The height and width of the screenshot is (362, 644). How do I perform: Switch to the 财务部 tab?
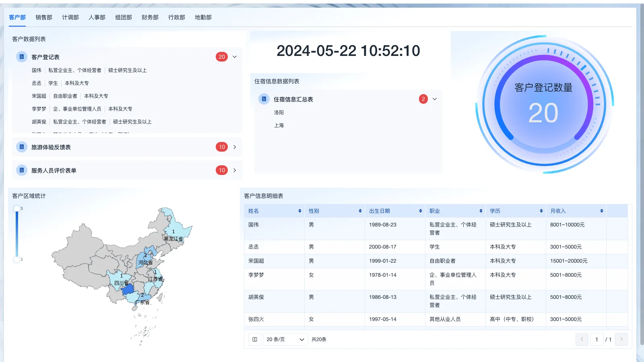pos(149,17)
